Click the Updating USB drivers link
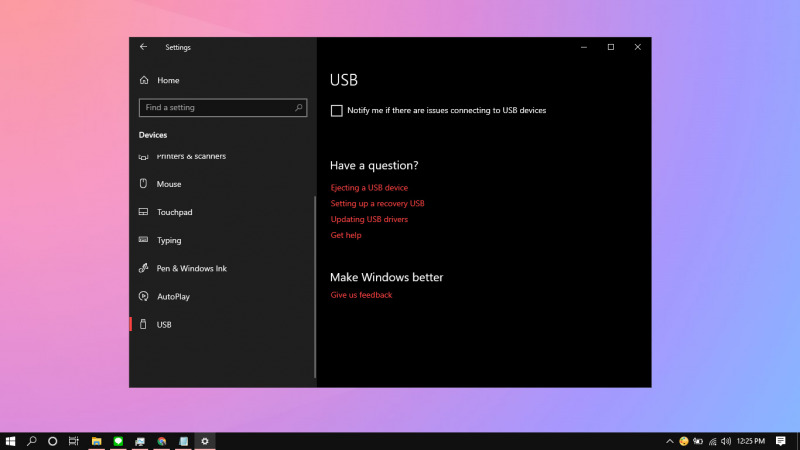This screenshot has width=800, height=450. point(369,219)
